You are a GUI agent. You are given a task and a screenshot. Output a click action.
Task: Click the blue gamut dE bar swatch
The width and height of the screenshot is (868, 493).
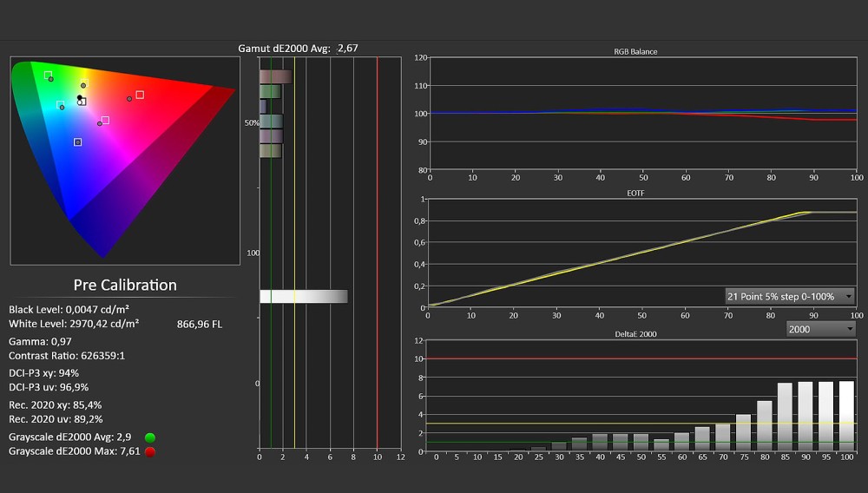263,106
